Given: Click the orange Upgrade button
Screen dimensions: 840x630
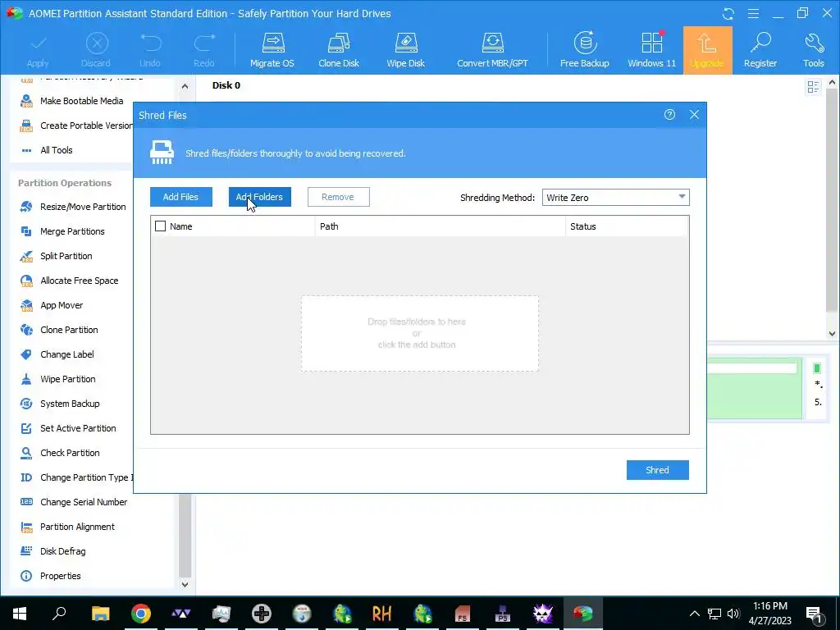Looking at the screenshot, I should pyautogui.click(x=707, y=50).
